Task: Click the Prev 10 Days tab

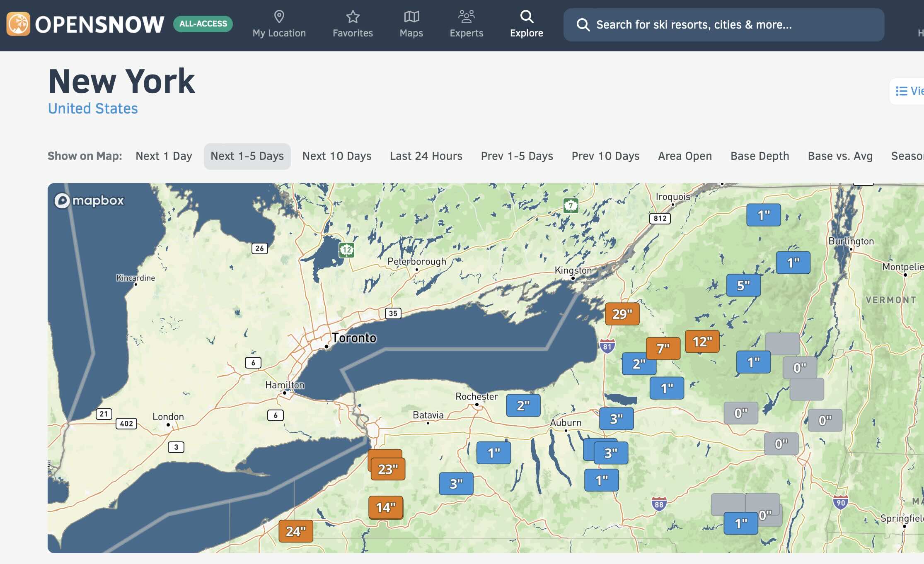Action: click(605, 156)
